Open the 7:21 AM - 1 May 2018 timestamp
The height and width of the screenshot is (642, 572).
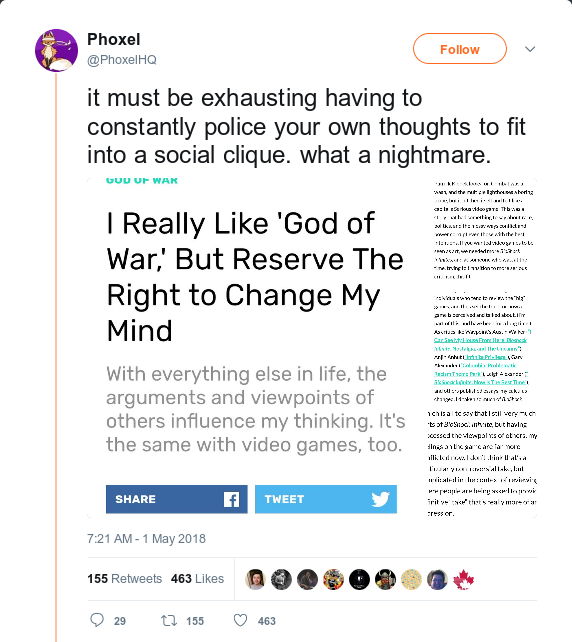click(146, 539)
